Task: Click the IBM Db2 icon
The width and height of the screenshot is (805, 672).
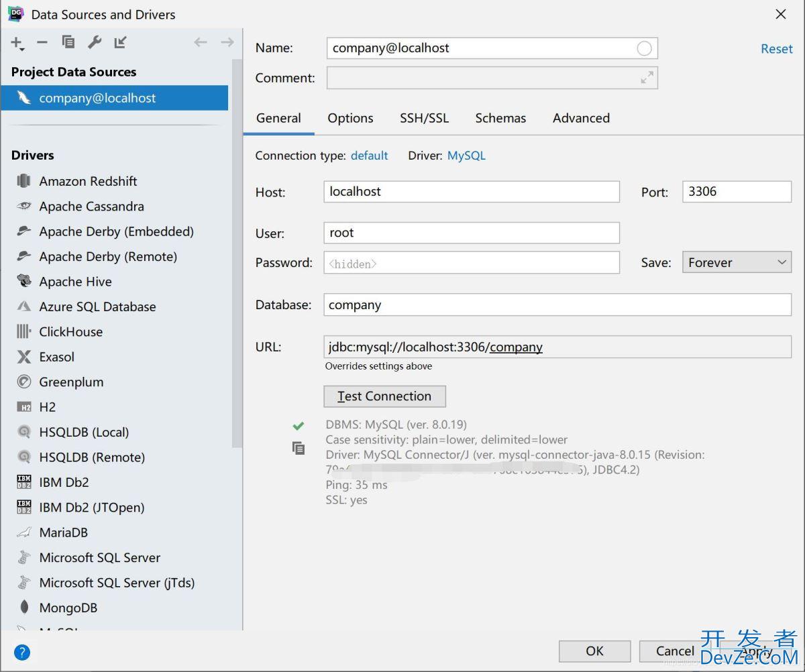Action: click(x=24, y=482)
